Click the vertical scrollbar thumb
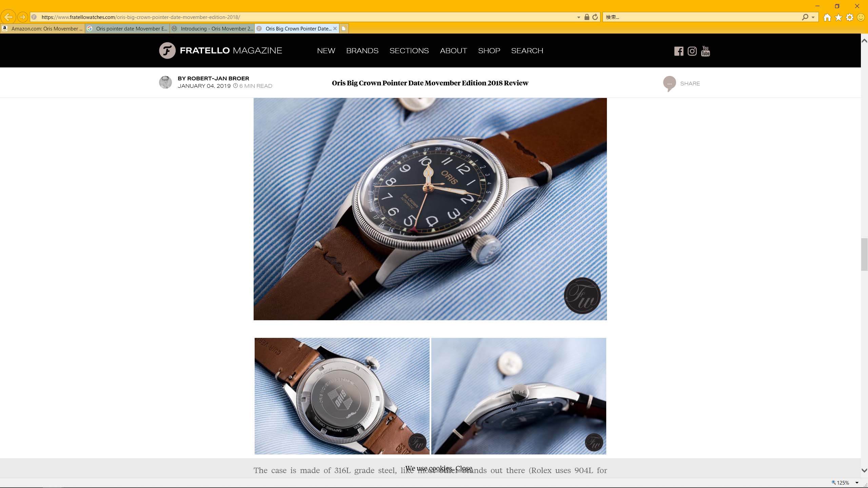Screen dimensions: 868x488 pyautogui.click(x=864, y=255)
